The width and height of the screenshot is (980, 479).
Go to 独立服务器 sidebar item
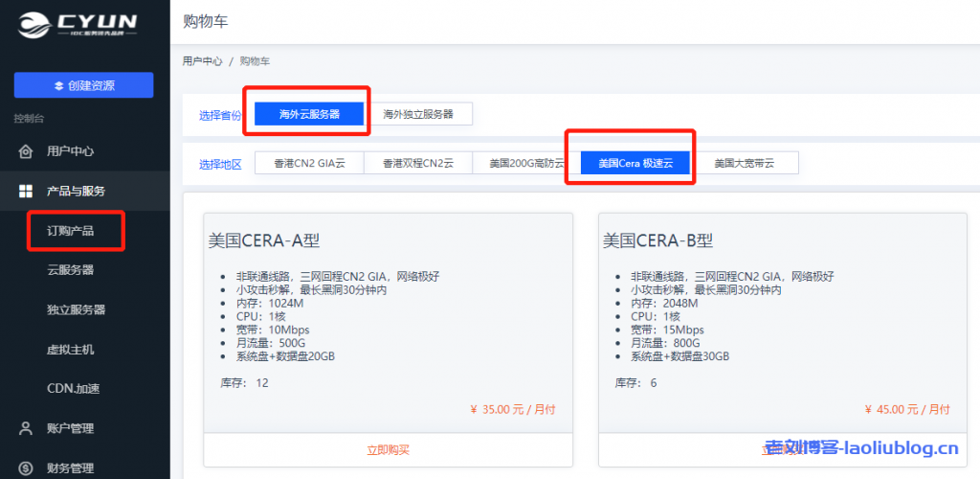coord(77,310)
